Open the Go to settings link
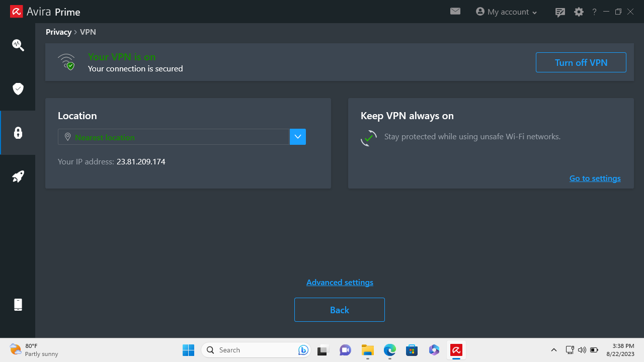This screenshot has width=644, height=362. coord(595,178)
